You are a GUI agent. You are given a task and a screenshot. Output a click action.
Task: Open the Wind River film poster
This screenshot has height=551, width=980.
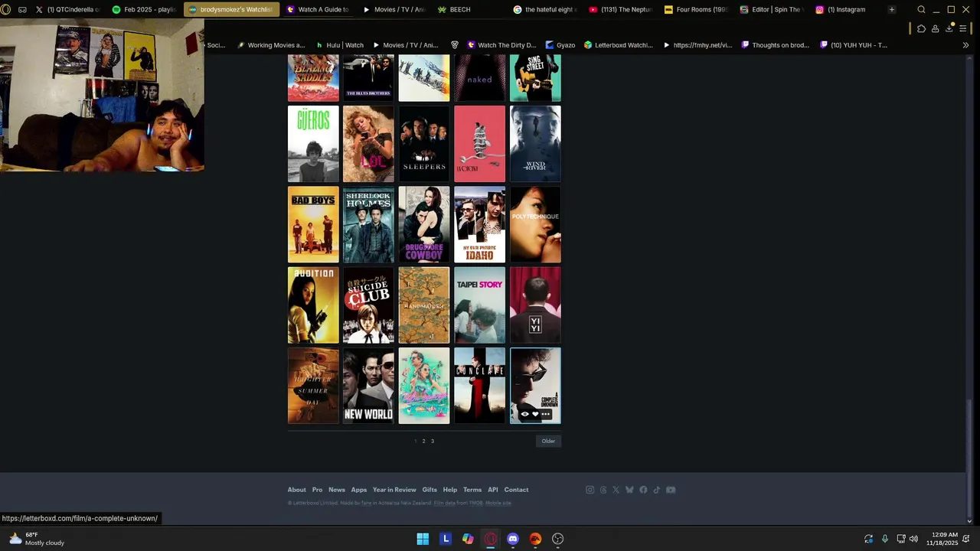535,144
